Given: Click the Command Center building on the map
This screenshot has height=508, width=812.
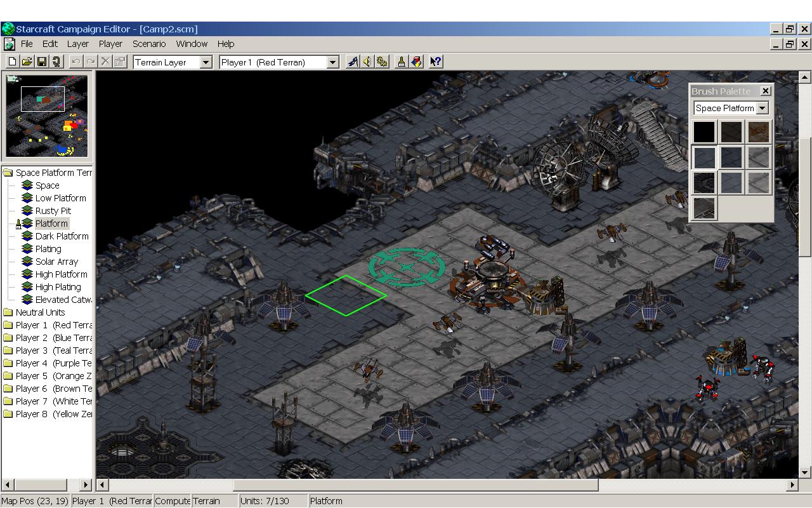Looking at the screenshot, I should [x=488, y=275].
